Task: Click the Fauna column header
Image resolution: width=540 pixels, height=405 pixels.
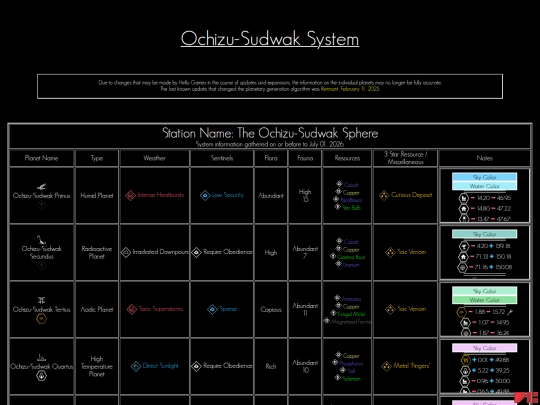Action: 305,158
